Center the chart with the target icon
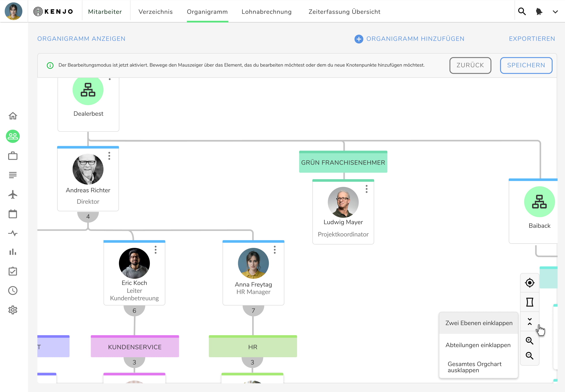The image size is (565, 392). [x=530, y=283]
